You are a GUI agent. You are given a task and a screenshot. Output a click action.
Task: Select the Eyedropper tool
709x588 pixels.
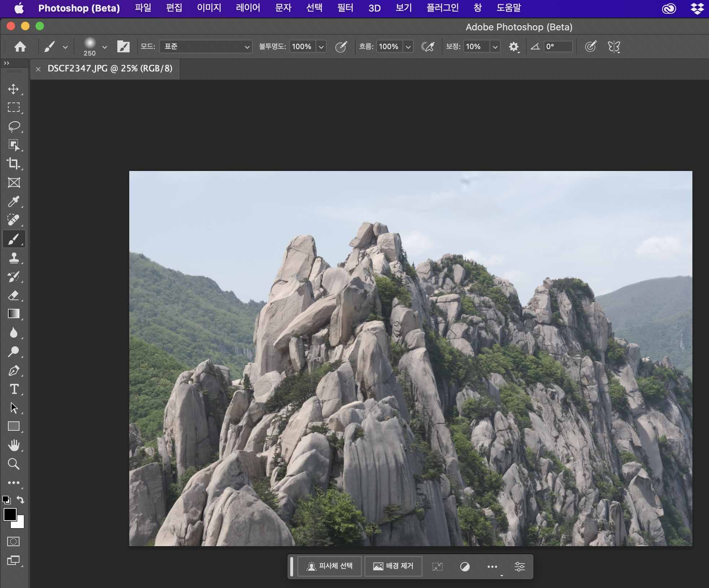click(x=14, y=201)
